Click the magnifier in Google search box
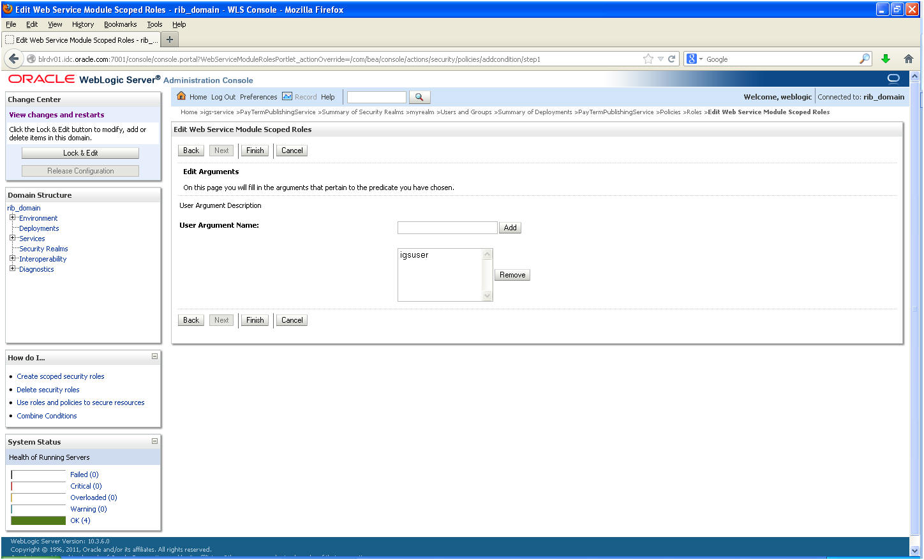 point(865,59)
